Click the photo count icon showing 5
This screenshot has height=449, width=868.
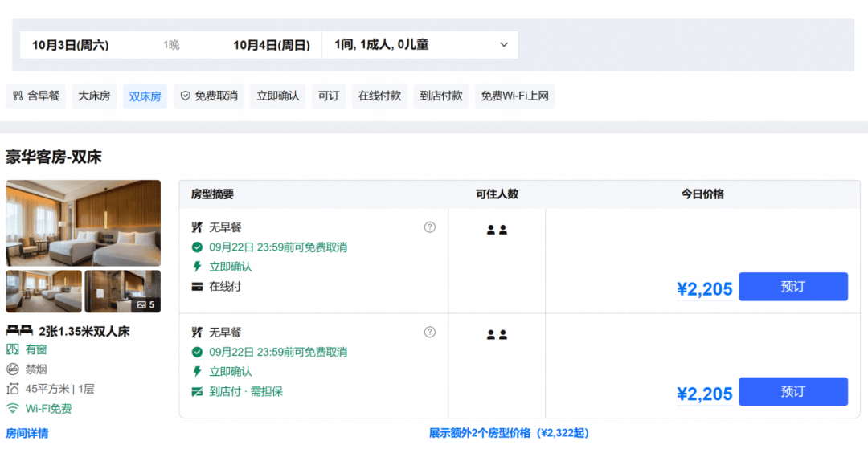click(x=146, y=304)
